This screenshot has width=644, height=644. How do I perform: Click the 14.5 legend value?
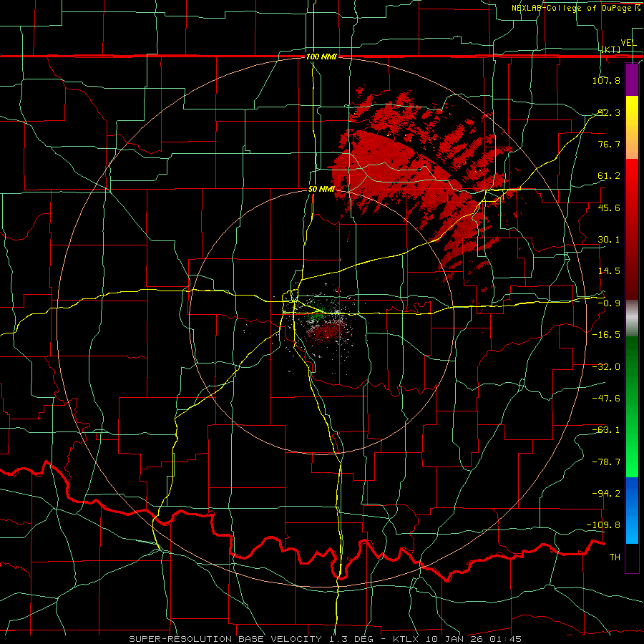tap(609, 271)
